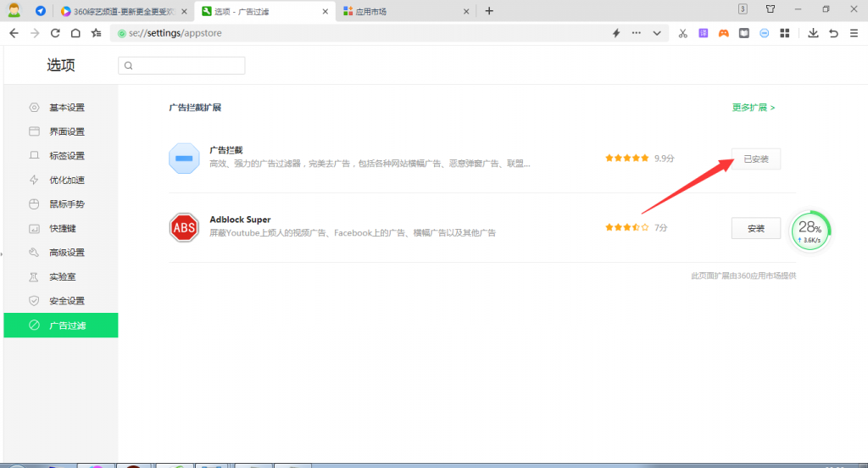Viewport: 868px width, 468px height.
Task: Open 实验室 in the sidebar
Action: (x=61, y=277)
